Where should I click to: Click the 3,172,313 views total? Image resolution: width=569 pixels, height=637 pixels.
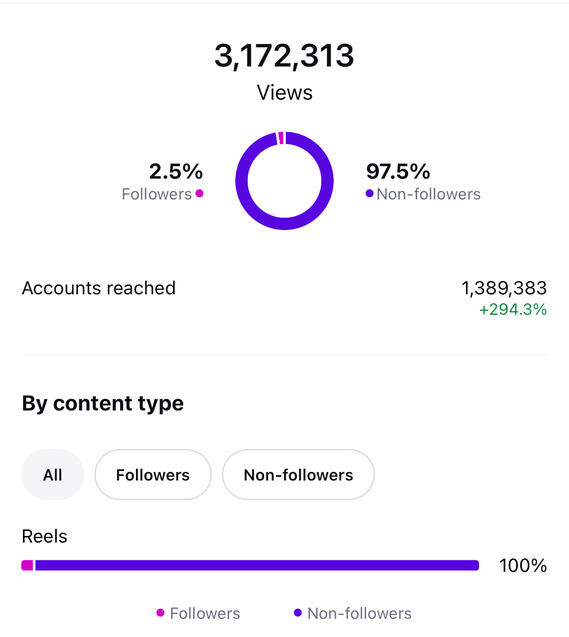tap(284, 56)
